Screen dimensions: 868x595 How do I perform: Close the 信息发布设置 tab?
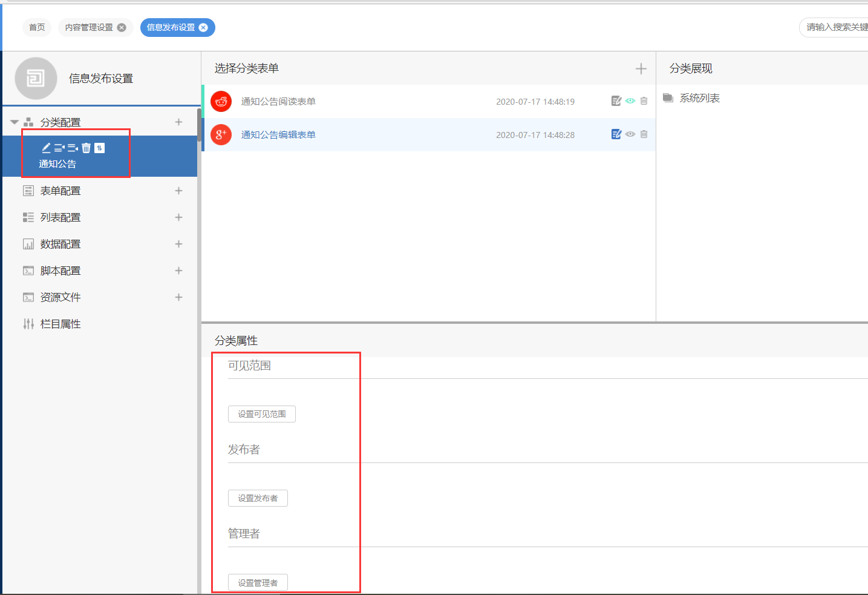[203, 27]
